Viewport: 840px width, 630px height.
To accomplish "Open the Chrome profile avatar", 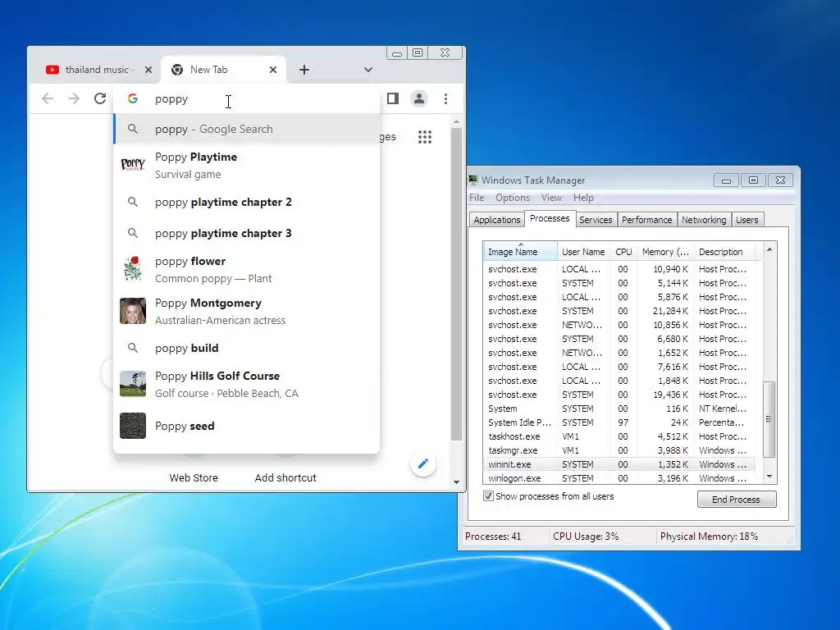I will (419, 98).
